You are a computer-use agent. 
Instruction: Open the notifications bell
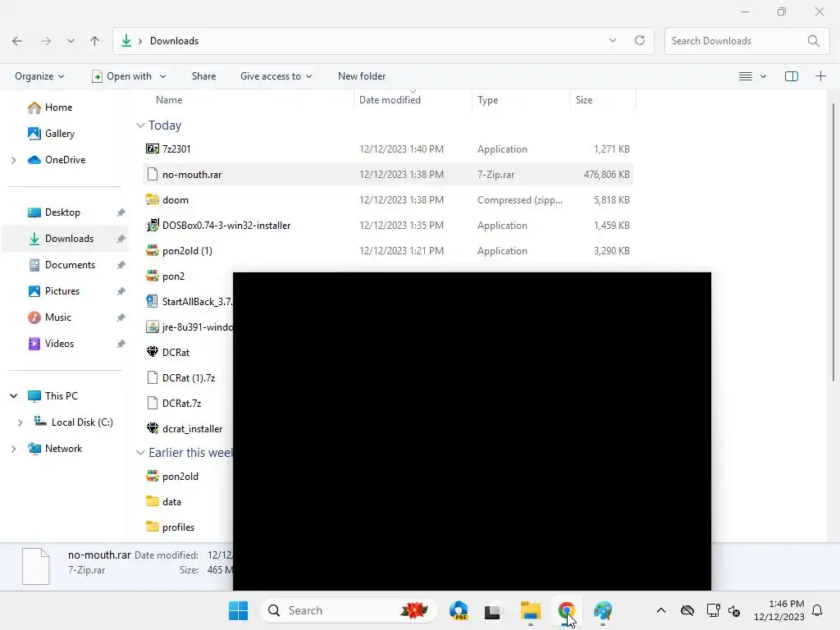817,610
